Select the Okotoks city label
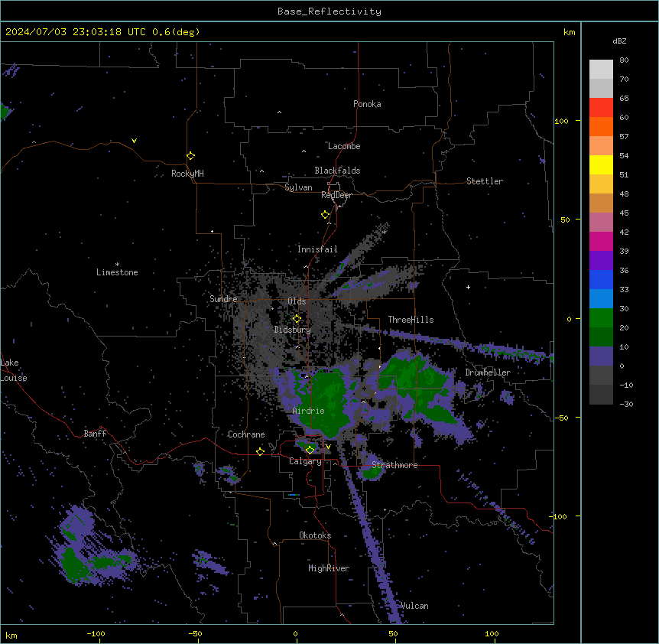This screenshot has width=659, height=644. [315, 535]
